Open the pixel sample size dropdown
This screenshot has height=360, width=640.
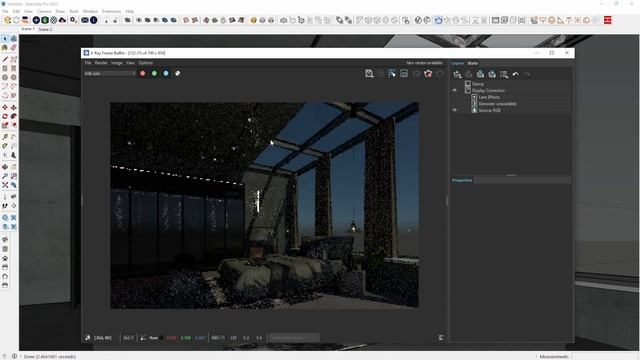tap(129, 338)
